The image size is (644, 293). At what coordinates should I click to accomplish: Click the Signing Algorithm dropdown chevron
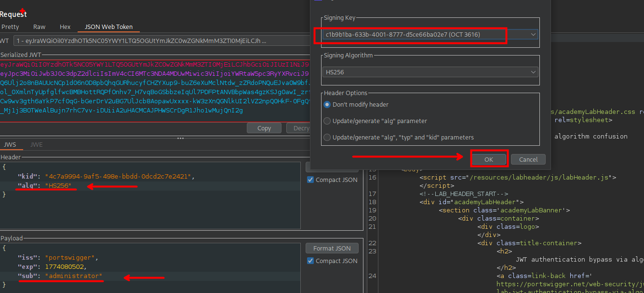[x=533, y=72]
